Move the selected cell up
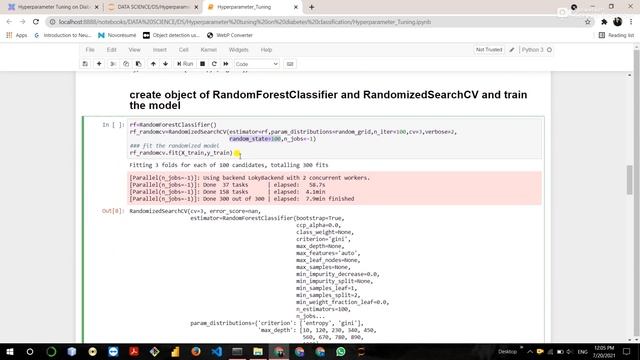640x360 pixels. point(153,64)
